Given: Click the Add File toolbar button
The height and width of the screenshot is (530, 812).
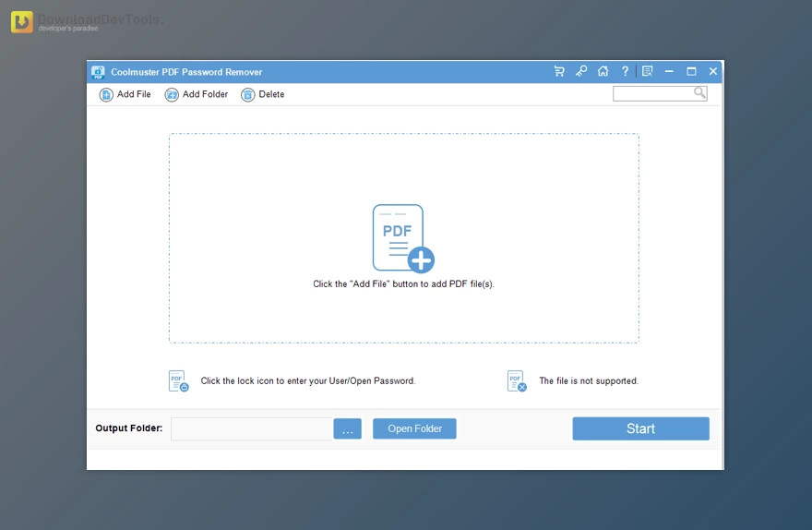Looking at the screenshot, I should tap(125, 94).
